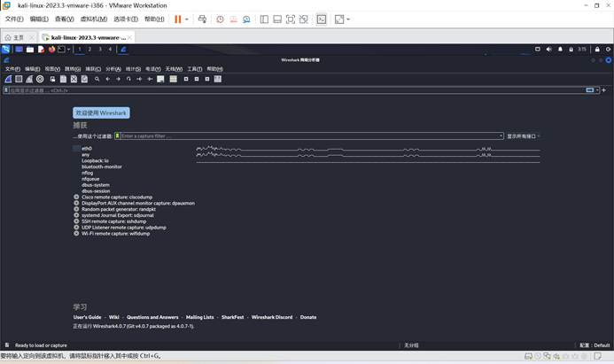Open Wireshark 统计(S) menu
The height and width of the screenshot is (364, 614).
click(133, 69)
